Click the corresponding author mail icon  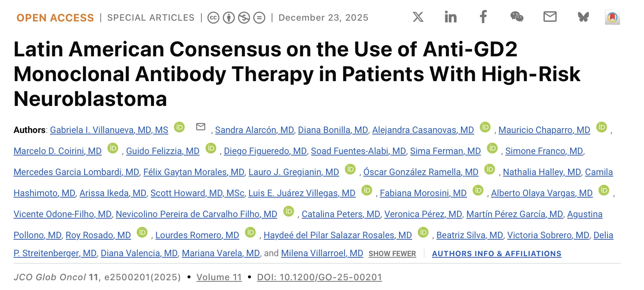tap(201, 127)
